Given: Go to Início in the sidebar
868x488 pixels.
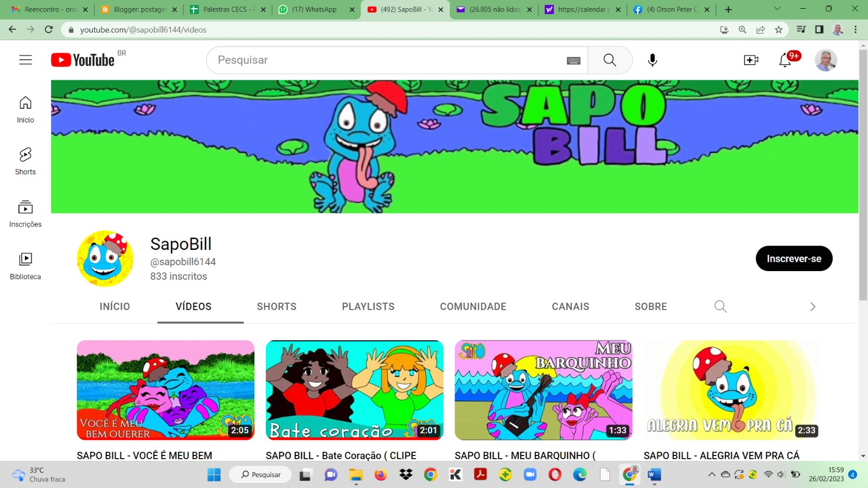Looking at the screenshot, I should [25, 110].
